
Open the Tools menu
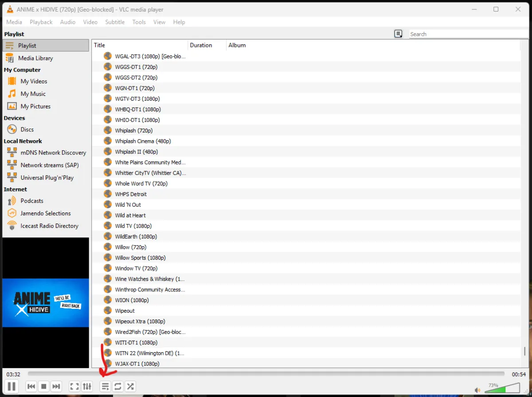[139, 22]
